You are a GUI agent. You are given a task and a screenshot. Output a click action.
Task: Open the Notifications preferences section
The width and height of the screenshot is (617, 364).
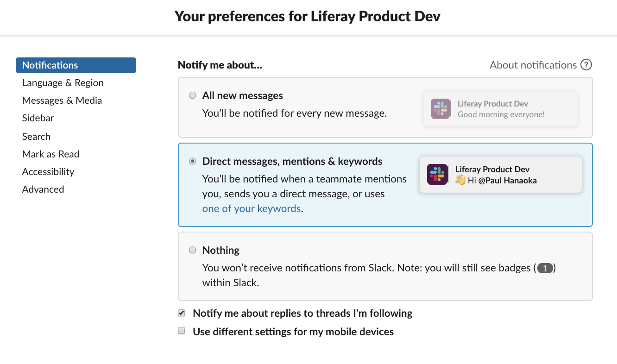coord(50,65)
